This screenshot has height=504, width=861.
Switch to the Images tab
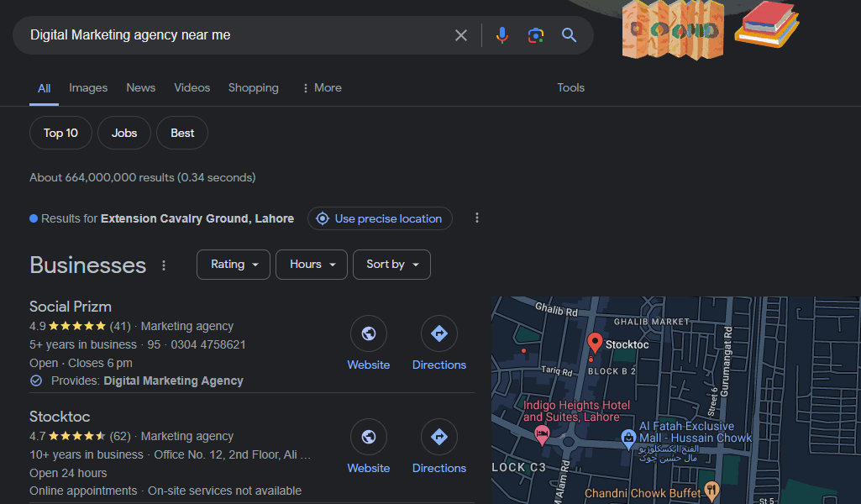tap(88, 88)
